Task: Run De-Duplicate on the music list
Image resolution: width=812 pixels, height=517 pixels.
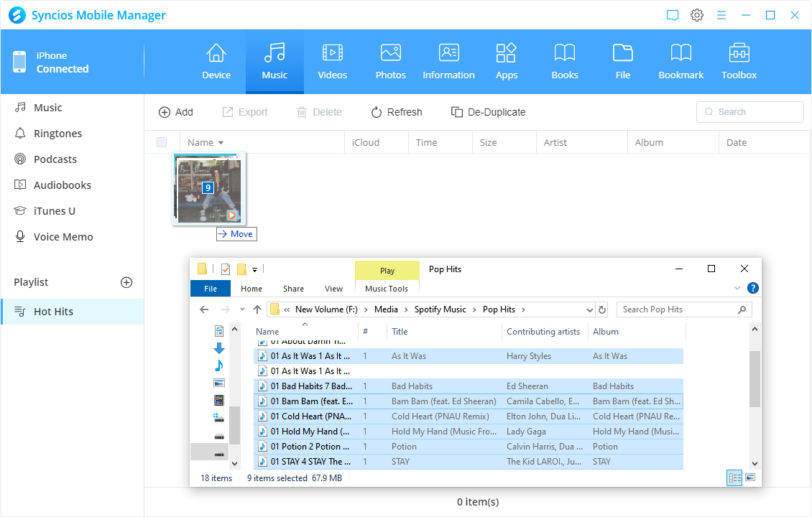Action: pos(488,112)
